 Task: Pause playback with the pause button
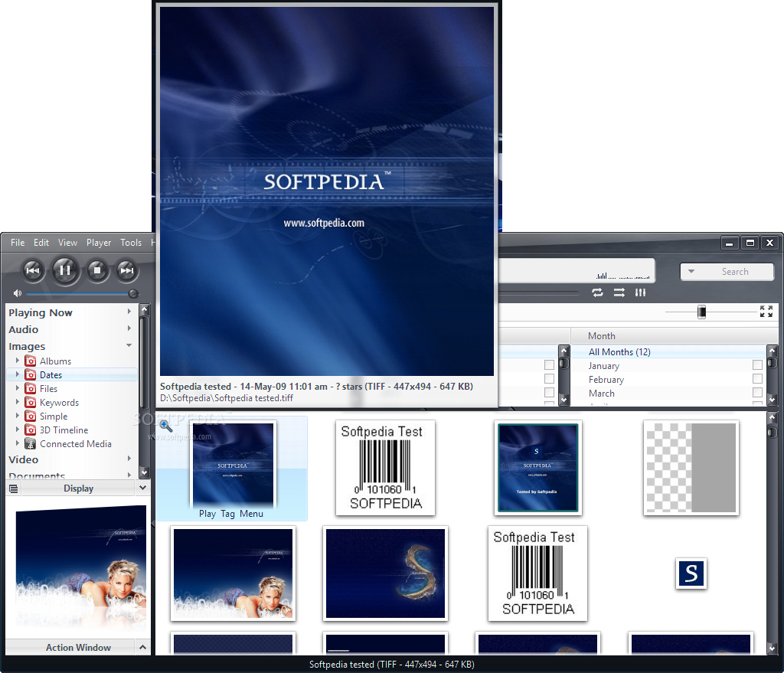coord(65,270)
